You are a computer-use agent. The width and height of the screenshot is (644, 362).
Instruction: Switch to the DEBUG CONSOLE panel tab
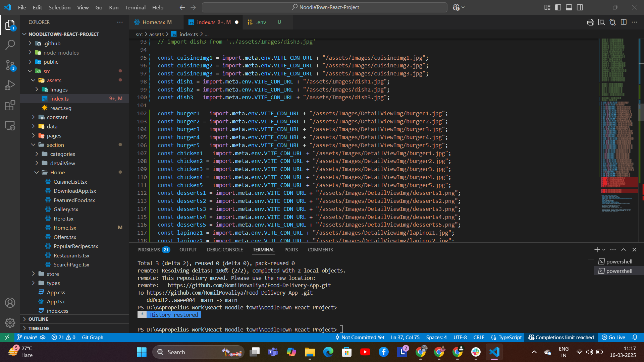[x=225, y=250]
